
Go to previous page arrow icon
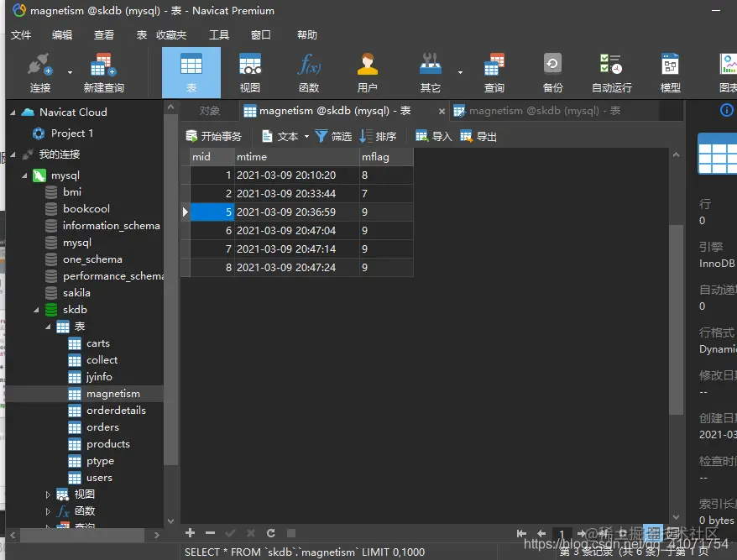(x=541, y=533)
